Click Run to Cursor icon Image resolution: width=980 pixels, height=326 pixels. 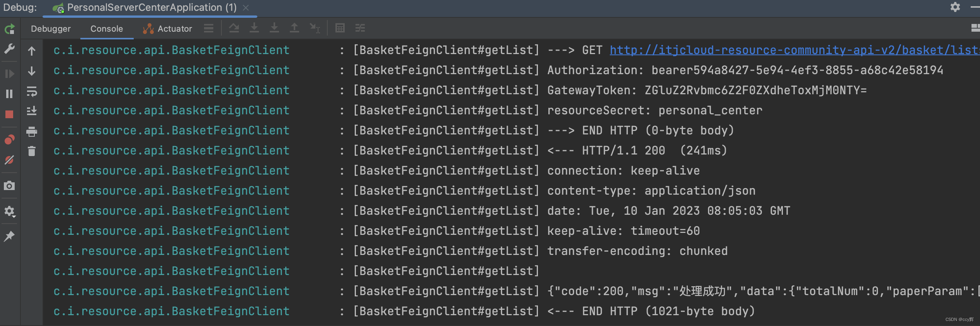click(315, 28)
